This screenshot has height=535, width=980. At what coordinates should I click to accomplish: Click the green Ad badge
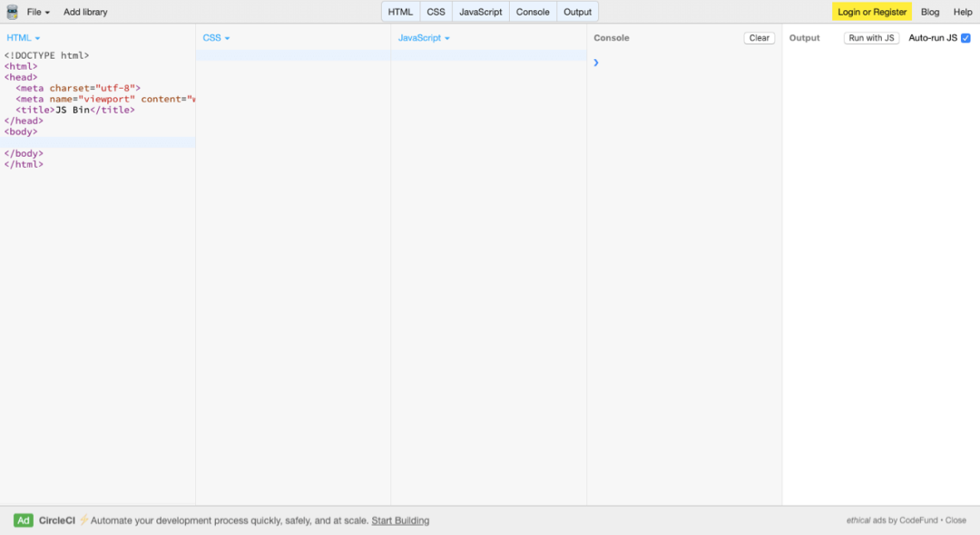(23, 520)
